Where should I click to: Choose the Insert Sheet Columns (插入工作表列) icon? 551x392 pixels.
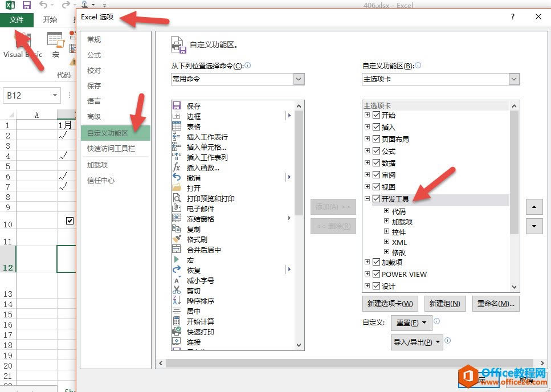coord(177,157)
